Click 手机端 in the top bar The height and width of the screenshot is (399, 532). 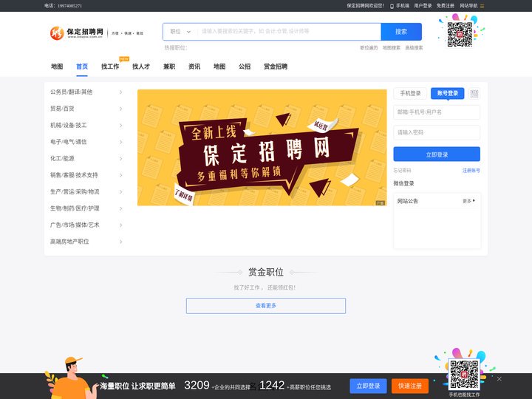403,6
